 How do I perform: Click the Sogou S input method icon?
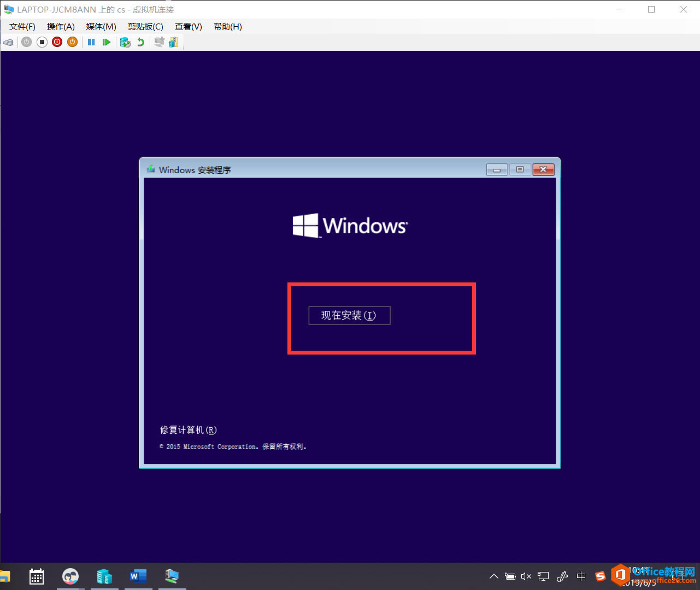pos(601,576)
